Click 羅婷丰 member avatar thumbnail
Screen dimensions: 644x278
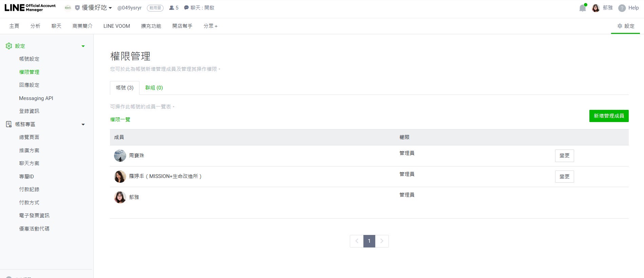tap(120, 177)
